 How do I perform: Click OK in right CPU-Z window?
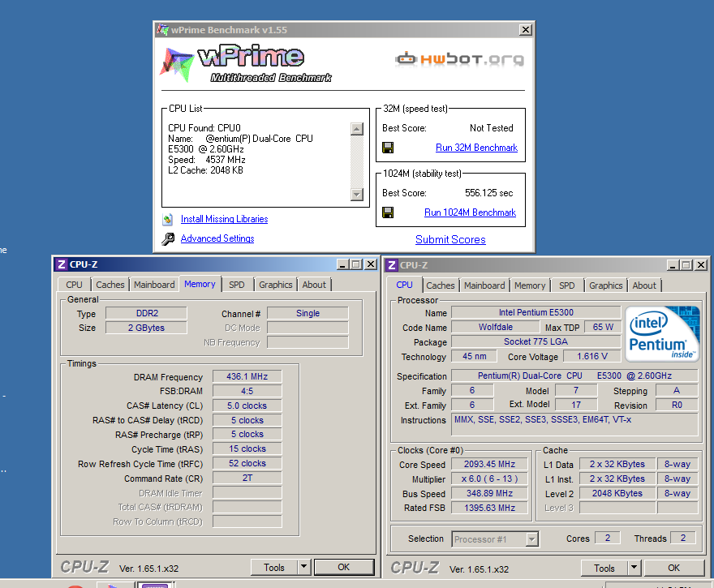pyautogui.click(x=674, y=569)
